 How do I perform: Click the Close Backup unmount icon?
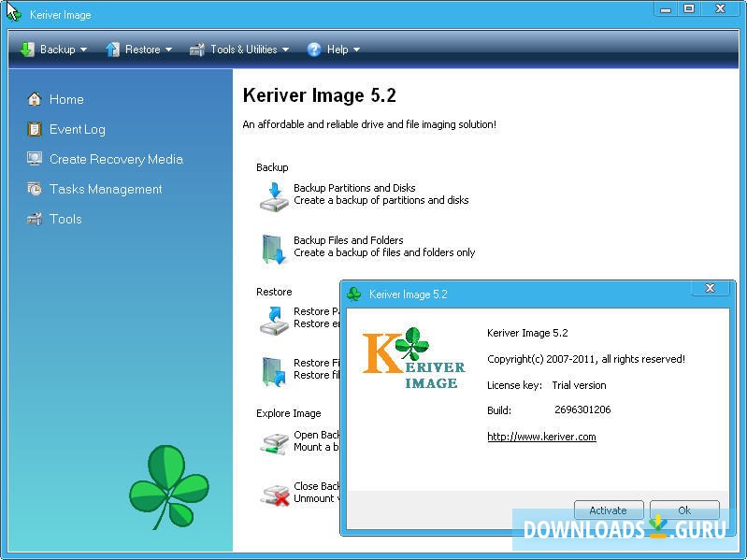[x=275, y=495]
